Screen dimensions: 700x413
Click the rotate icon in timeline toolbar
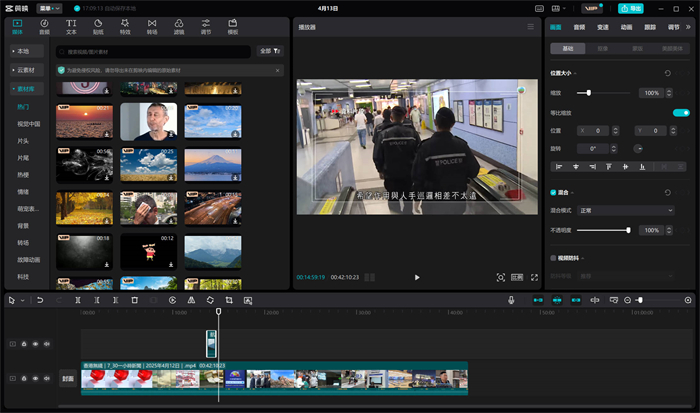[210, 300]
